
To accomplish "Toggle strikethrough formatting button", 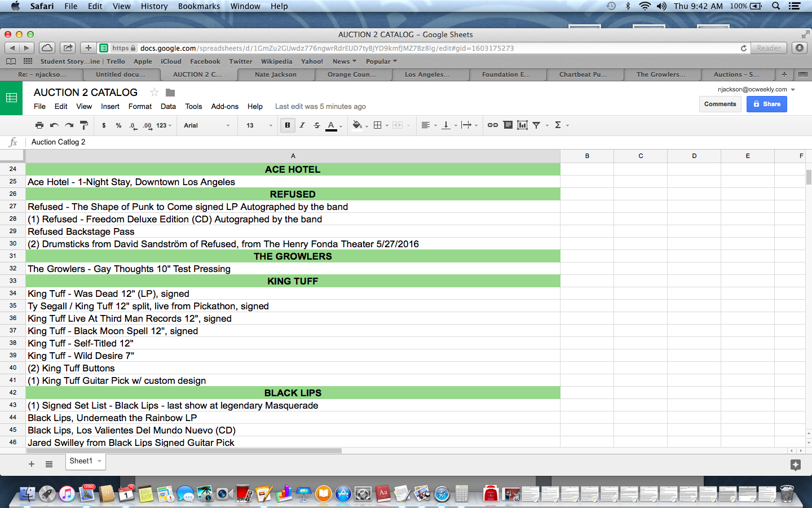I will (316, 125).
